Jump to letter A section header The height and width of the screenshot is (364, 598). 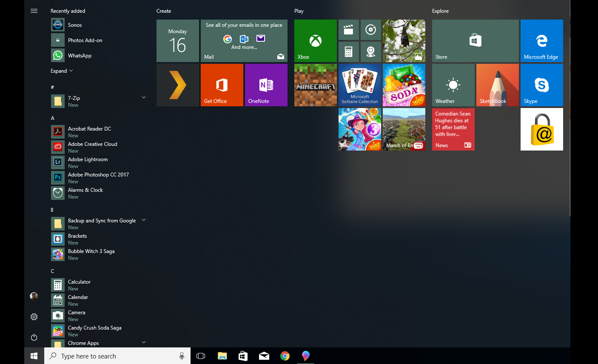[x=53, y=118]
